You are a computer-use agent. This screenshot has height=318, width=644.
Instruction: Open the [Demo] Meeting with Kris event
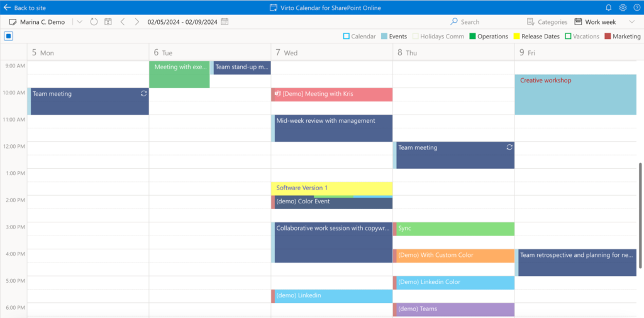tap(332, 94)
